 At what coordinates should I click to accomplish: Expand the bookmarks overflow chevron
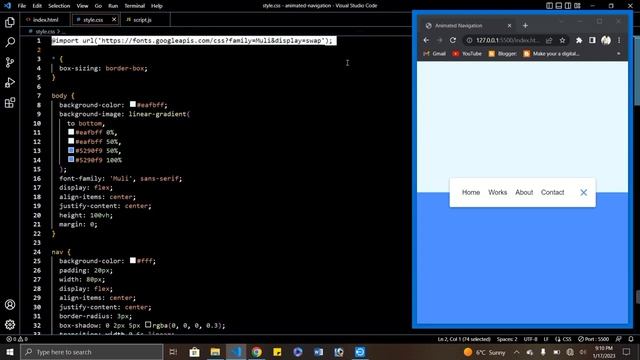tap(619, 53)
